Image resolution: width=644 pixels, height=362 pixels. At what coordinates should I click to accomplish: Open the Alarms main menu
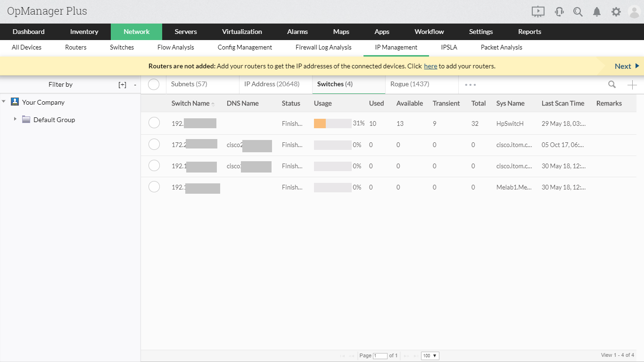click(x=297, y=32)
